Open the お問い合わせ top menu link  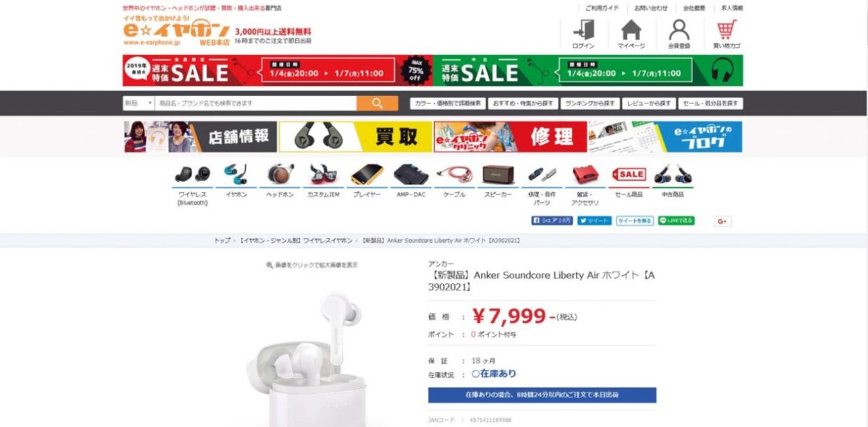point(651,8)
